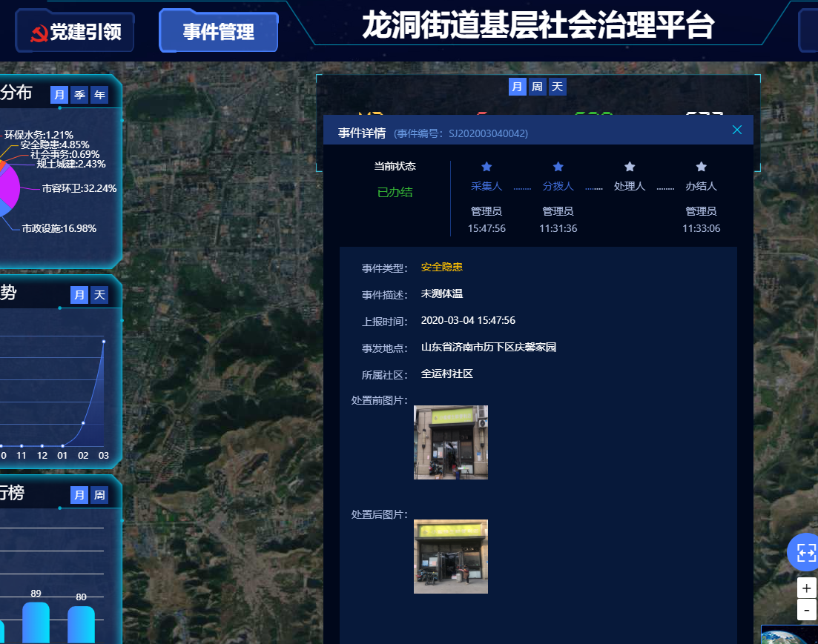Zoom out the map with minus button

point(807,610)
